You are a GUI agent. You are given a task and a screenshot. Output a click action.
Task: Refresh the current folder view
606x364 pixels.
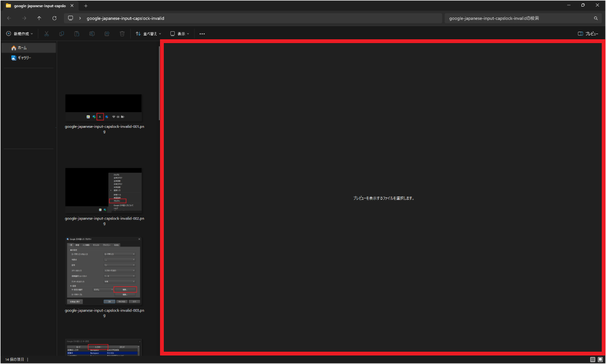[54, 18]
